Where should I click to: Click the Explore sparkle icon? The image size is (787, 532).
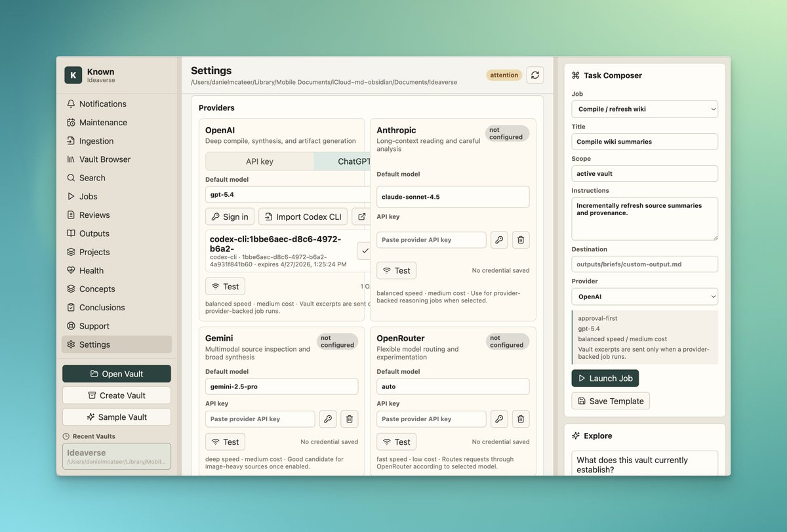[x=576, y=436]
